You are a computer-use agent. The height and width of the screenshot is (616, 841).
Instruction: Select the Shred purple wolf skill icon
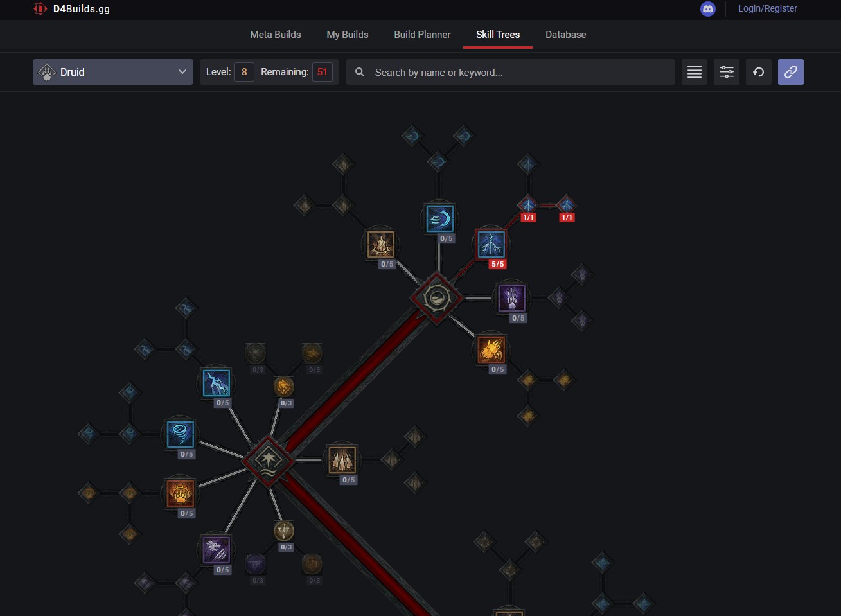coord(217,550)
